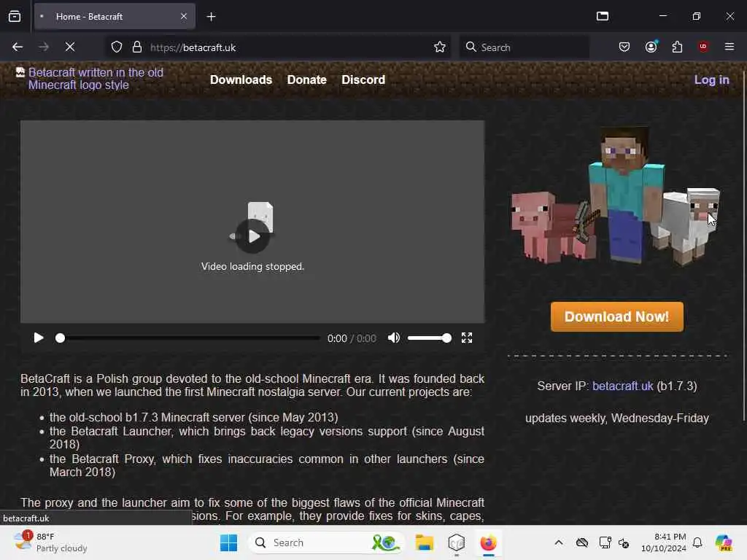Open uBlock Origin extension popup

[703, 47]
